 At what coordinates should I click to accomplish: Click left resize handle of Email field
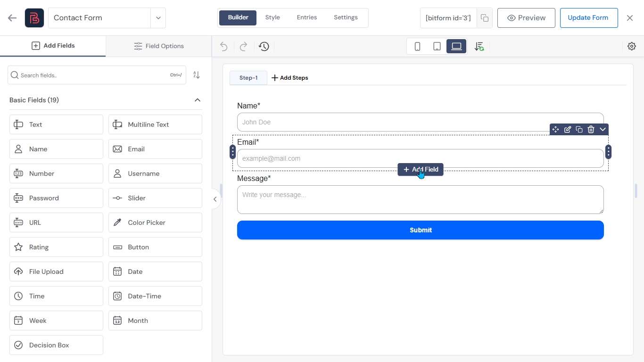pyautogui.click(x=232, y=152)
